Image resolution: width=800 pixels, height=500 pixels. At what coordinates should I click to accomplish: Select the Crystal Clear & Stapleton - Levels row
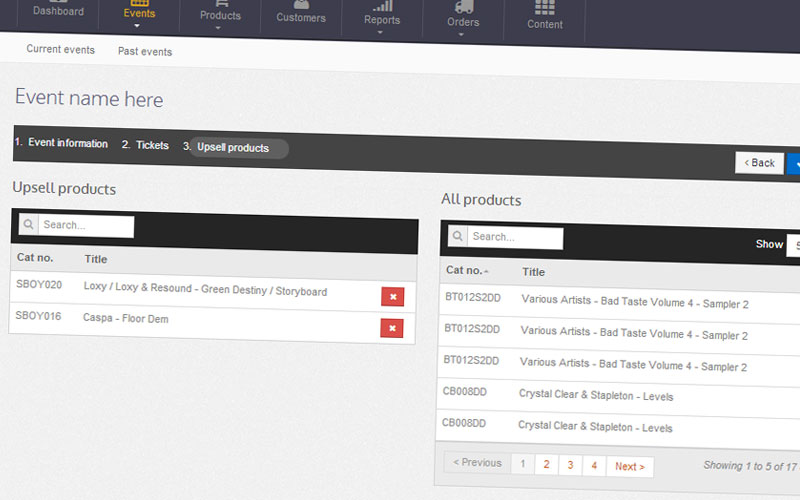(x=595, y=396)
